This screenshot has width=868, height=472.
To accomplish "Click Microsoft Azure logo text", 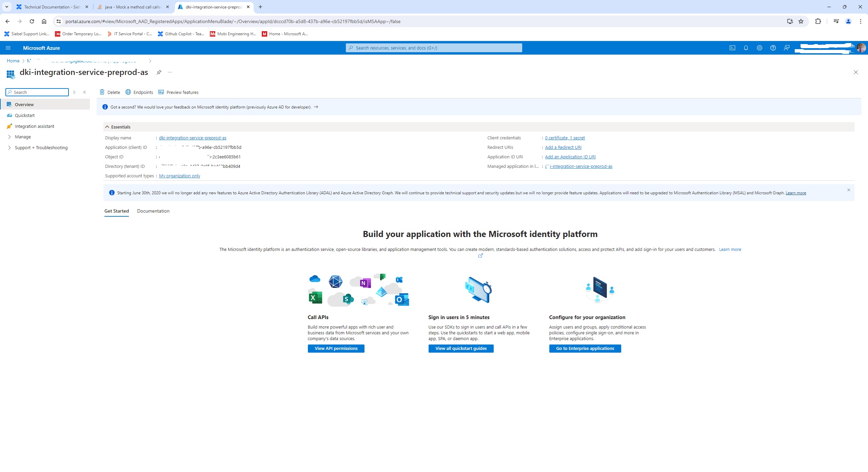I will [41, 48].
